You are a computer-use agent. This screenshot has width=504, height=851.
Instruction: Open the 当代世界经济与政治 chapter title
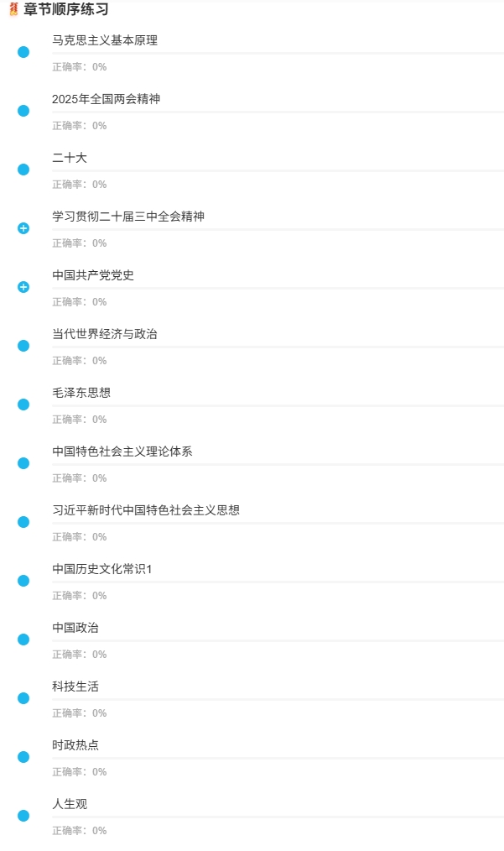pyautogui.click(x=105, y=334)
